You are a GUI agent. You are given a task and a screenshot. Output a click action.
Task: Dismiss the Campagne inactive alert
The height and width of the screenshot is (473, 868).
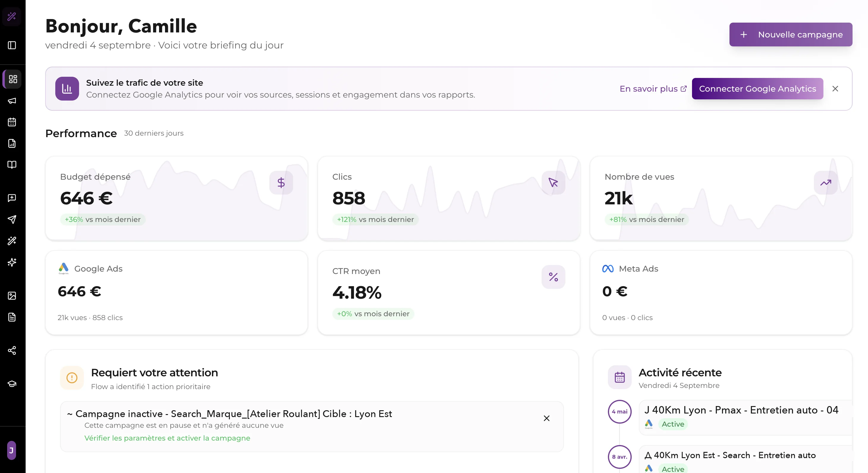click(546, 418)
